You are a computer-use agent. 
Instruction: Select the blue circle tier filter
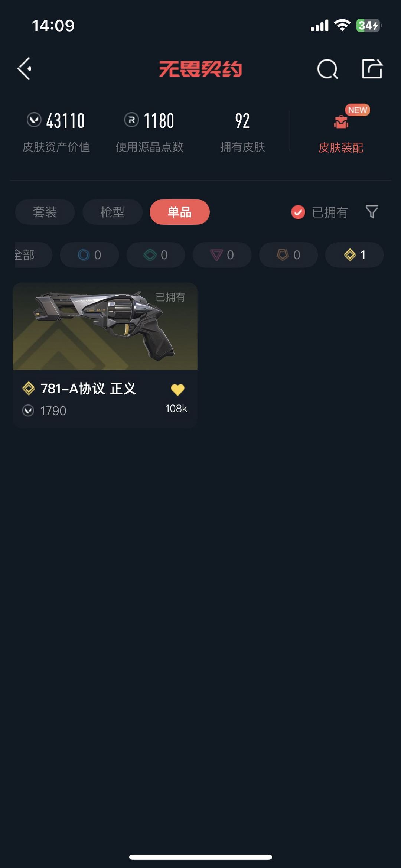click(89, 255)
